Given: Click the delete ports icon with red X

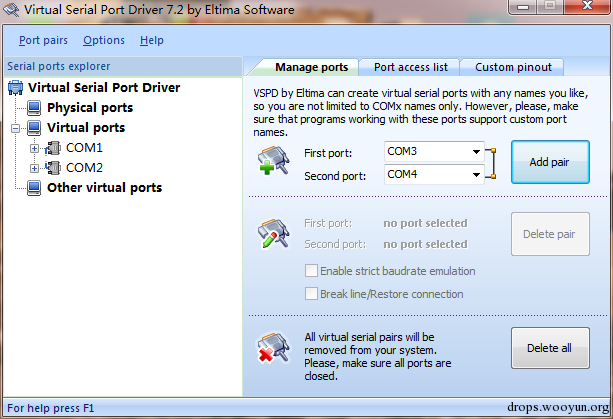Looking at the screenshot, I should [x=273, y=347].
